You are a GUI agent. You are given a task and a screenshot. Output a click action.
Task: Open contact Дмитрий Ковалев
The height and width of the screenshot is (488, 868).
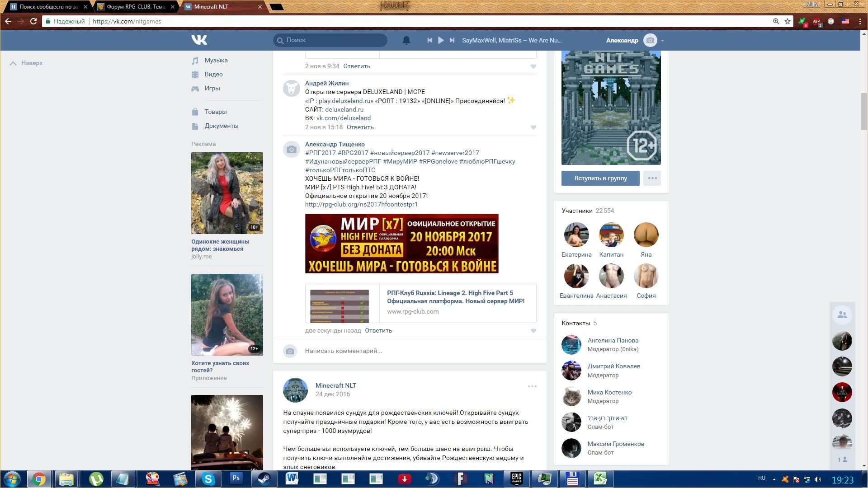(613, 366)
